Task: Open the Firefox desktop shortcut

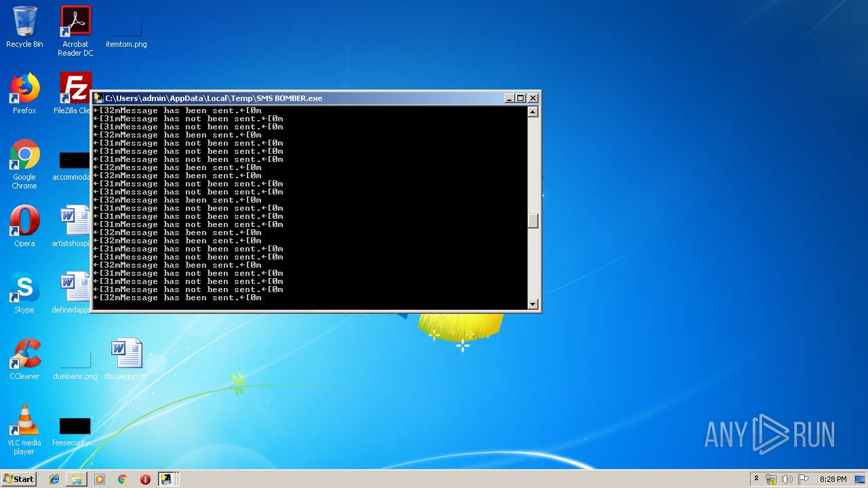Action: pos(24,94)
